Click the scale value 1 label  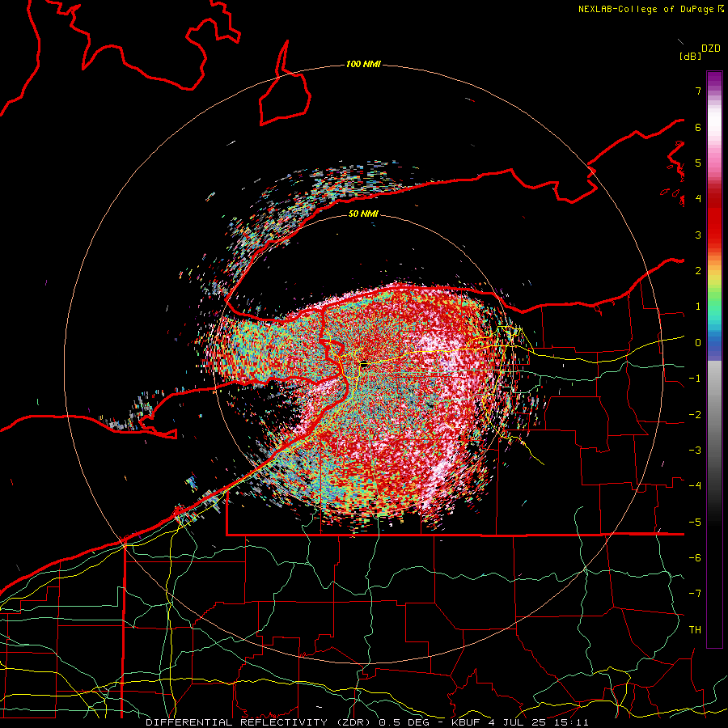(x=698, y=307)
